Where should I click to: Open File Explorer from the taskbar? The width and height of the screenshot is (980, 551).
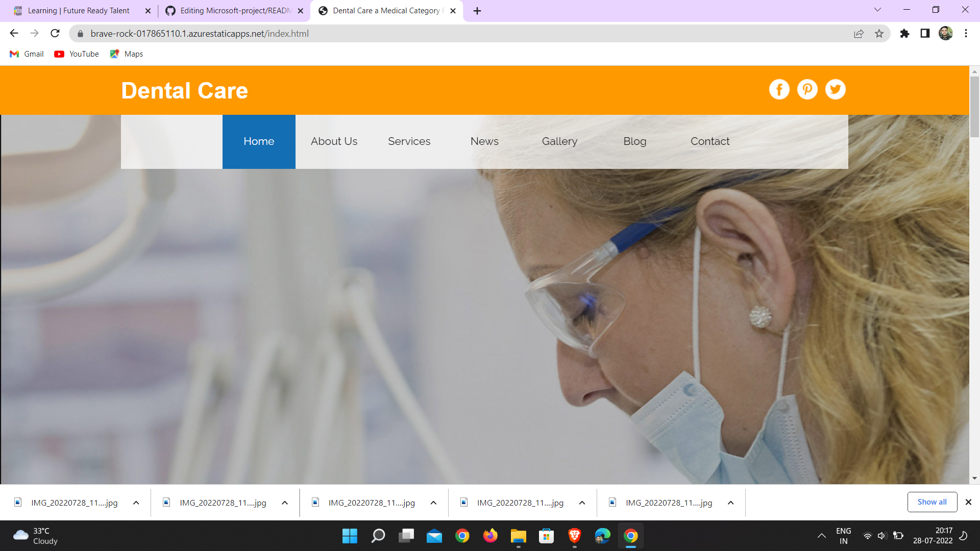518,536
